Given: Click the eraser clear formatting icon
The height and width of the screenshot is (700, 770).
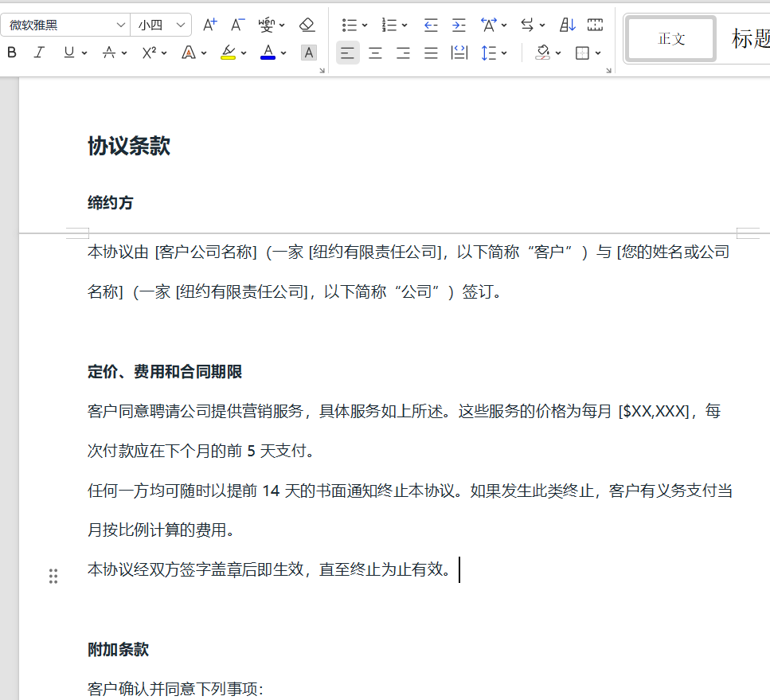Looking at the screenshot, I should pyautogui.click(x=307, y=25).
